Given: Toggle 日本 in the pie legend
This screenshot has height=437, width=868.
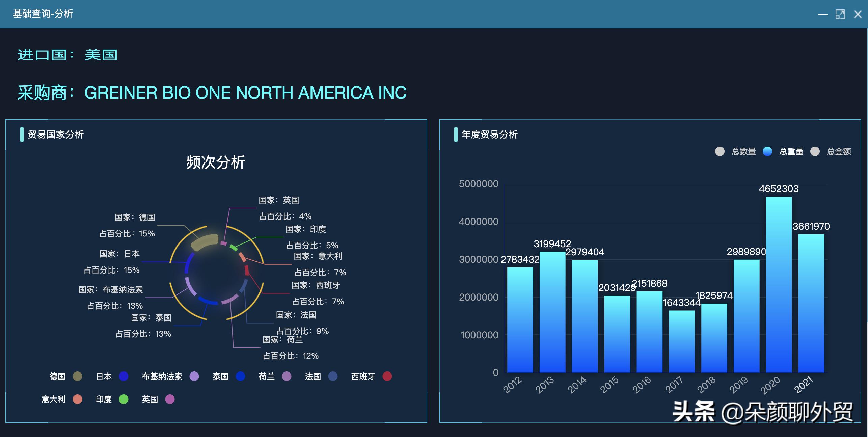Looking at the screenshot, I should pyautogui.click(x=124, y=376).
